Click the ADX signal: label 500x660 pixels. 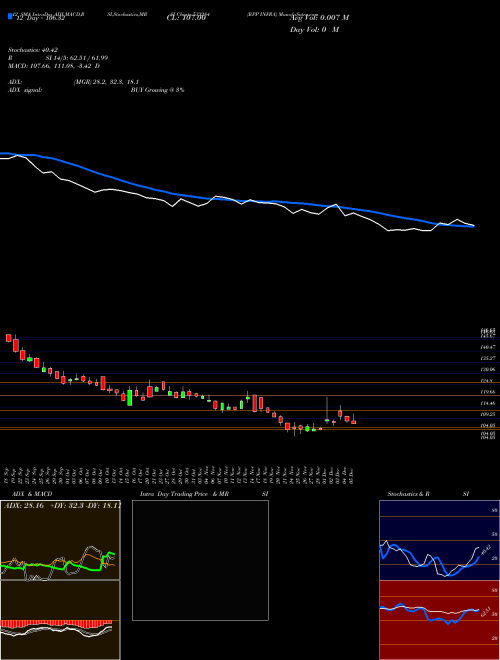pos(25,90)
